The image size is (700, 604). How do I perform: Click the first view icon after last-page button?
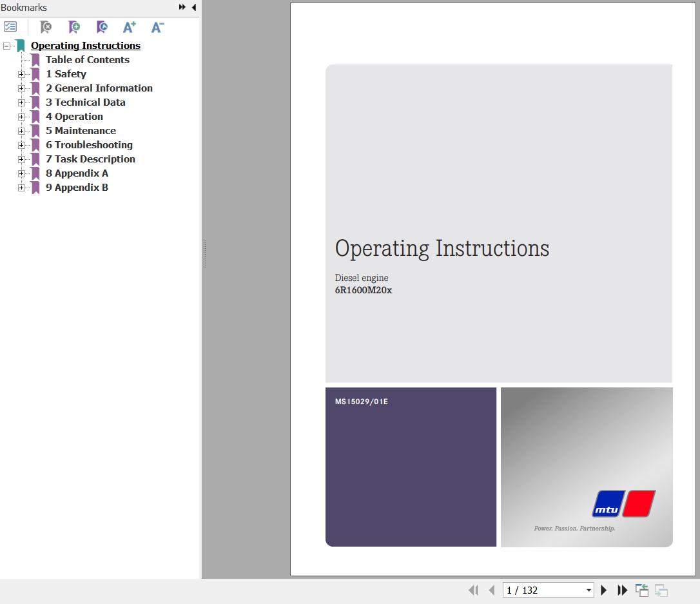642,590
